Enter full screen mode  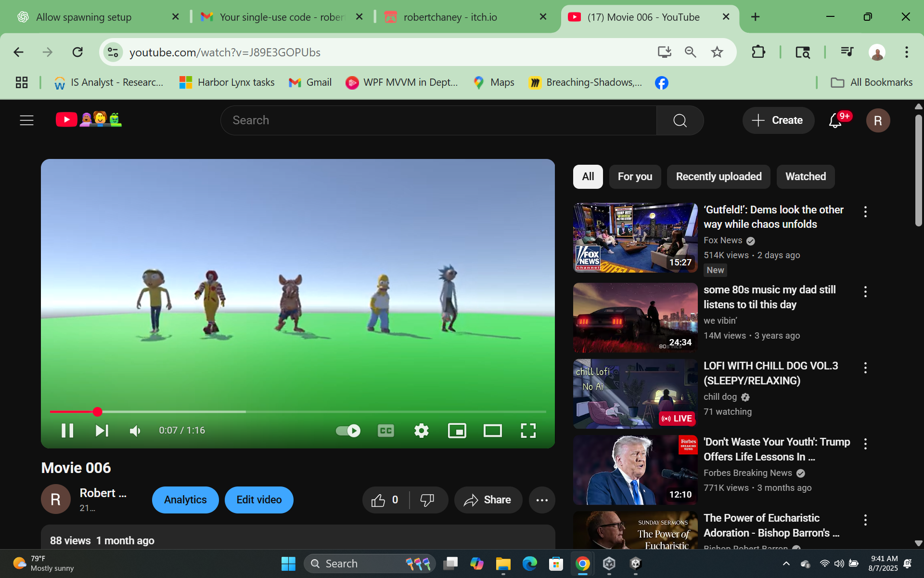(528, 430)
